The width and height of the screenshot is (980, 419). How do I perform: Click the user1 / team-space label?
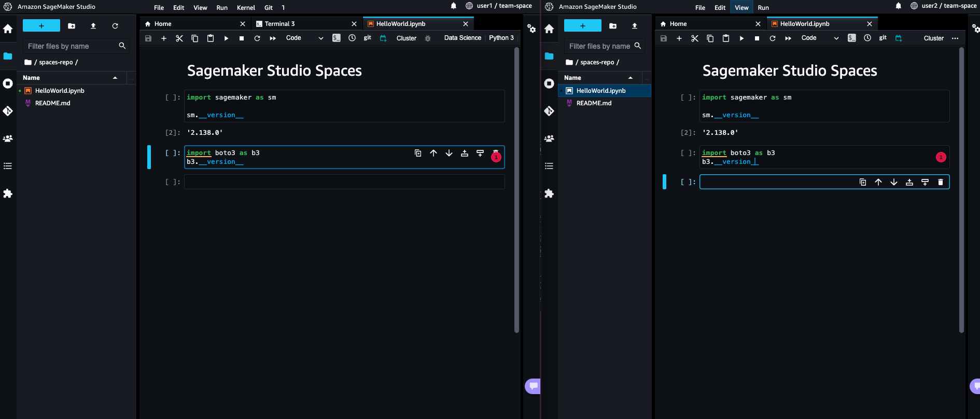click(x=505, y=6)
